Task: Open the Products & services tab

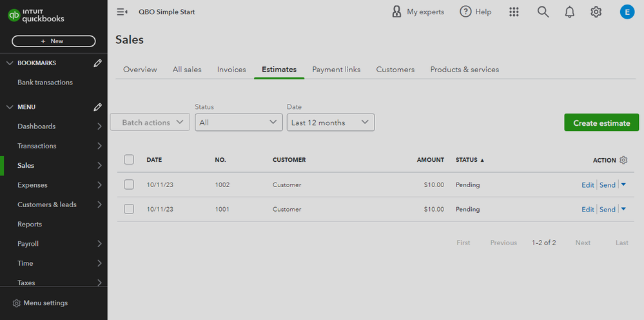Action: [x=464, y=70]
